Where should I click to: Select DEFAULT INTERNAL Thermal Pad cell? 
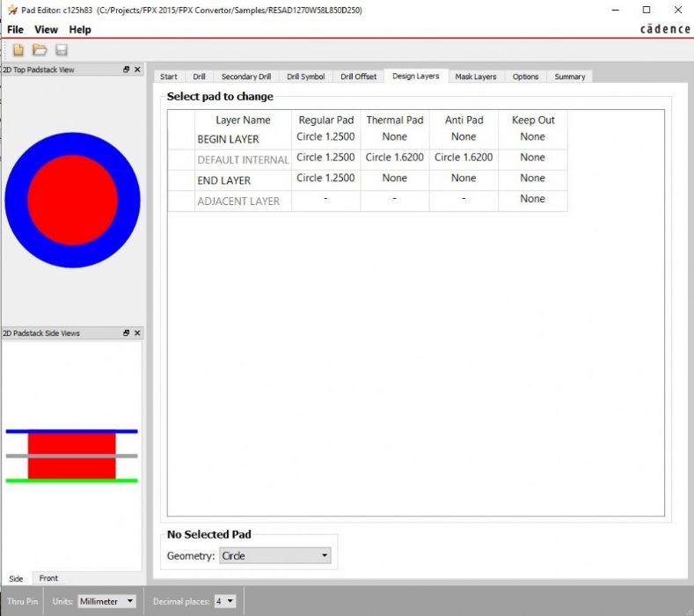[394, 158]
